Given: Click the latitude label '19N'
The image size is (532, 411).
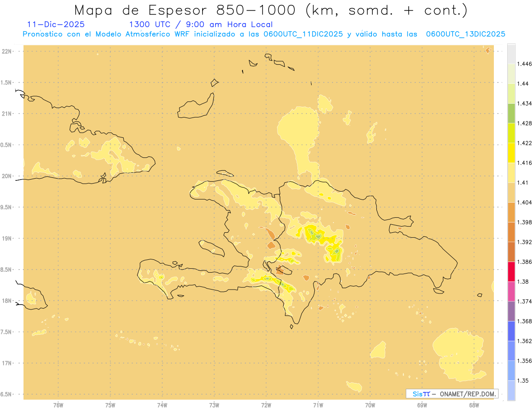Looking at the screenshot, I should pos(7,239).
